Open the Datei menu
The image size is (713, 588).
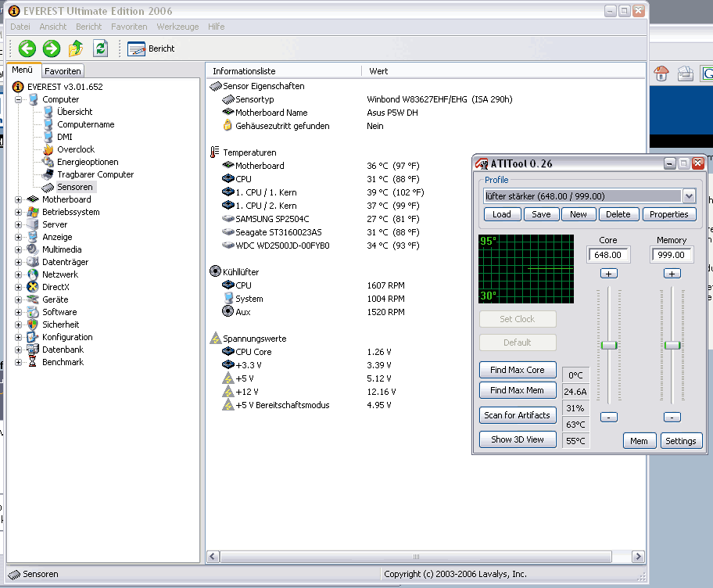20,27
